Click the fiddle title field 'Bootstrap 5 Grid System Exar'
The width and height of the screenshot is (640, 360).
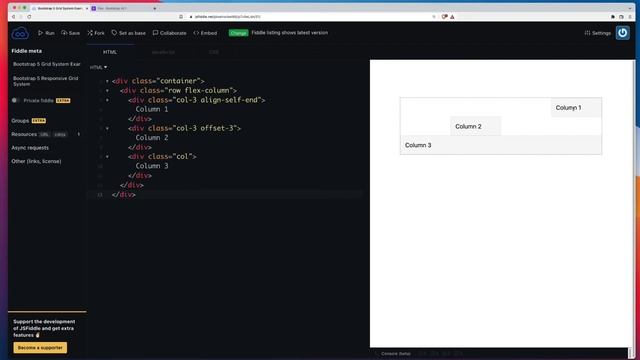47,64
